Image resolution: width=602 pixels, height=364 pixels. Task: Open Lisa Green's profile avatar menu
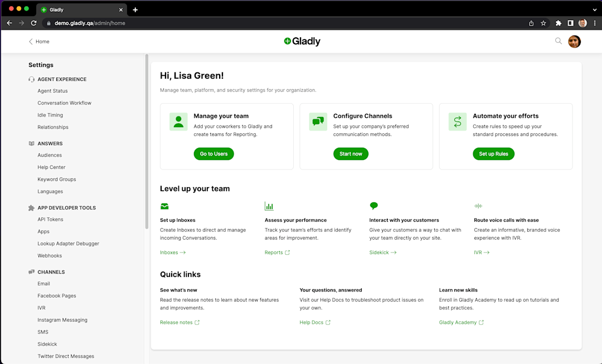click(x=574, y=41)
